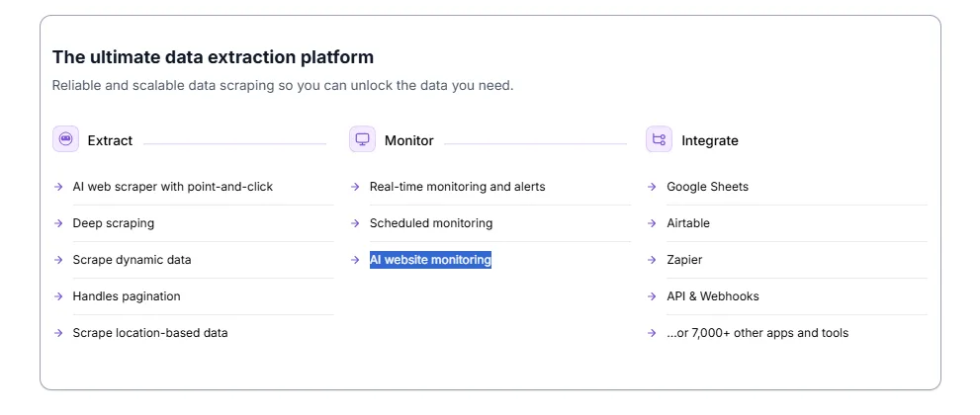Open Scrape location-based data link
The width and height of the screenshot is (980, 415).
[x=150, y=333]
